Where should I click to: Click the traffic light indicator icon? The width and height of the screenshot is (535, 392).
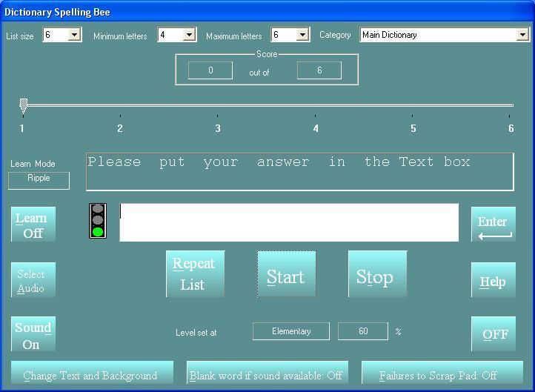tap(97, 221)
